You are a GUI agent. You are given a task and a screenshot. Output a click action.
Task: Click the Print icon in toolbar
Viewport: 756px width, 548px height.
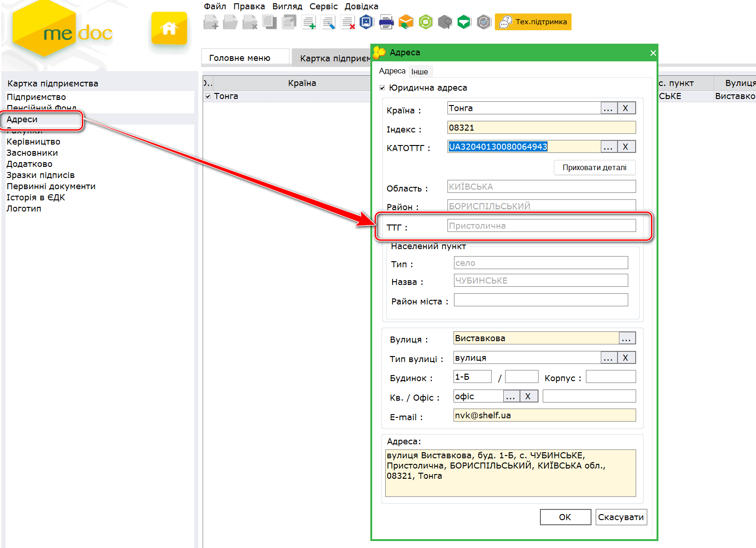[386, 22]
